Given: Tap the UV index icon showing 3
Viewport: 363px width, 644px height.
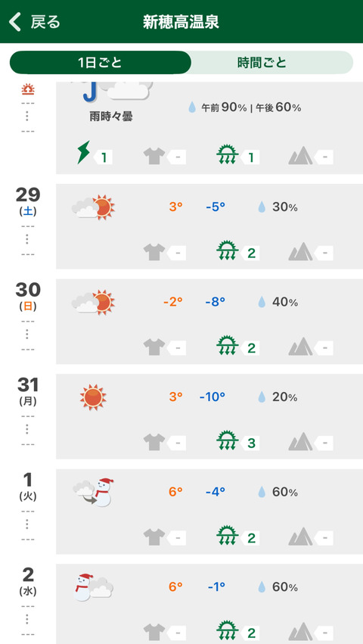Looking at the screenshot, I should [228, 441].
